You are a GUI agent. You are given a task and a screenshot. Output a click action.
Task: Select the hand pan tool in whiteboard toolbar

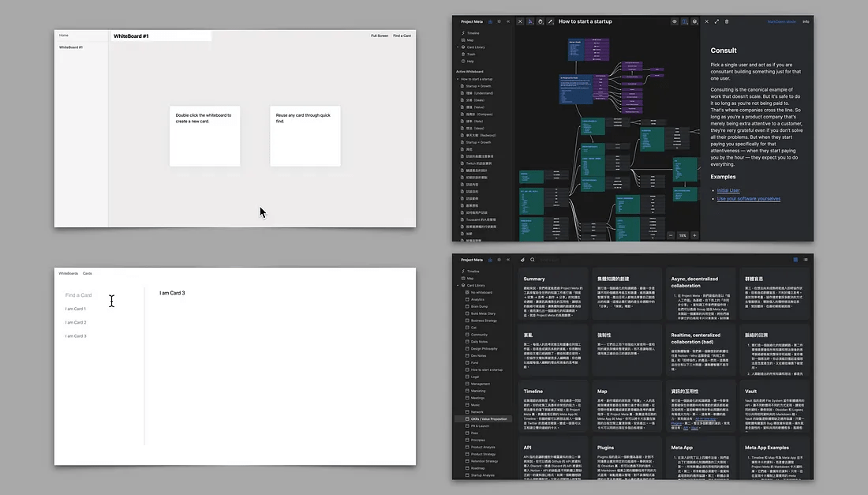541,21
